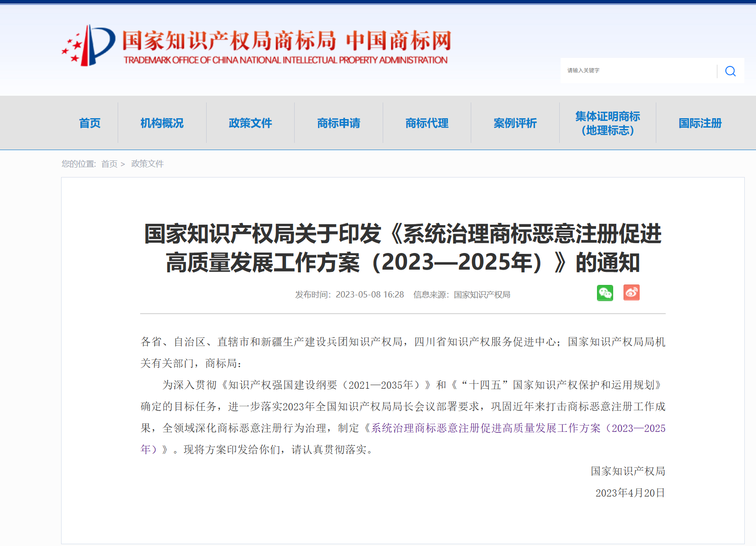Share article via Weibo icon
This screenshot has width=756, height=546.
[631, 293]
